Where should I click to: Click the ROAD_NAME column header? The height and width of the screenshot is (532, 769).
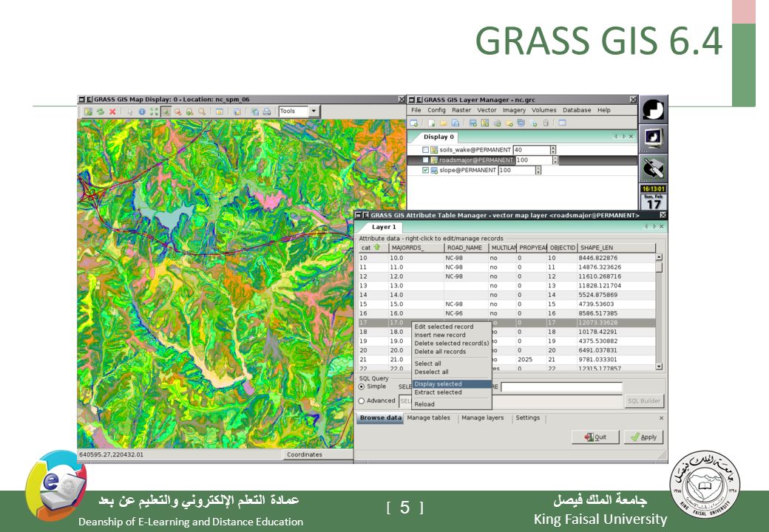coord(467,248)
